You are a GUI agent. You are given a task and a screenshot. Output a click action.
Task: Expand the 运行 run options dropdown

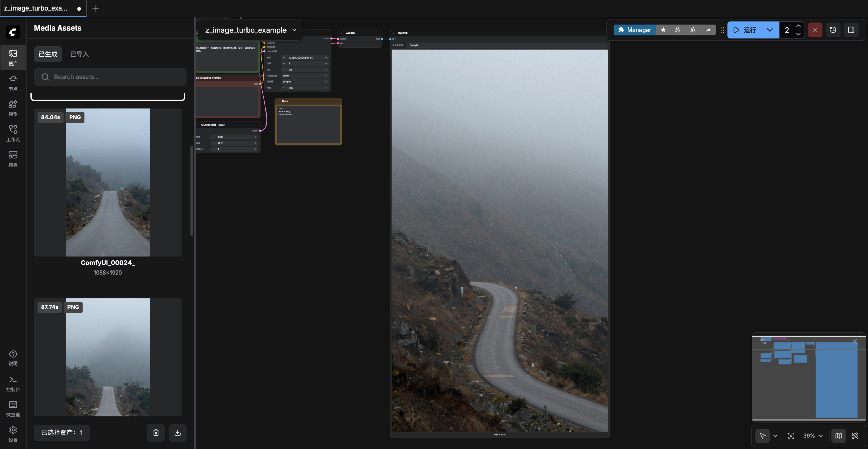[x=770, y=30]
